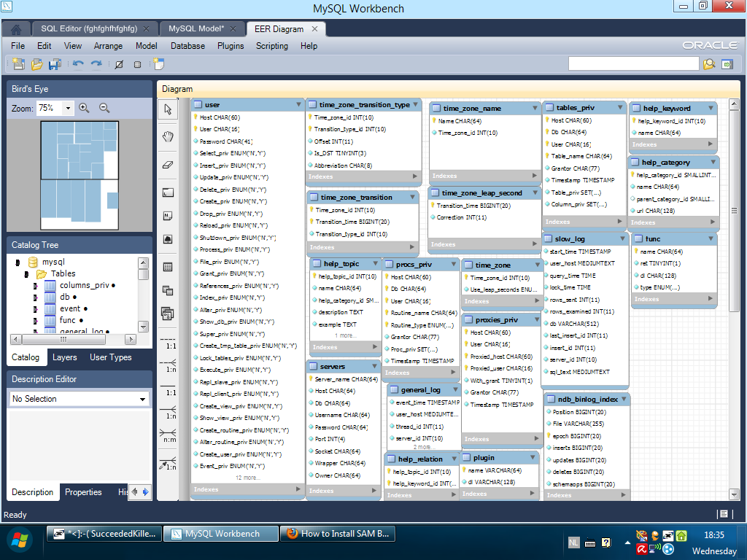Screen dimensions: 747x560
Task: Select the text note tool
Action: [168, 216]
